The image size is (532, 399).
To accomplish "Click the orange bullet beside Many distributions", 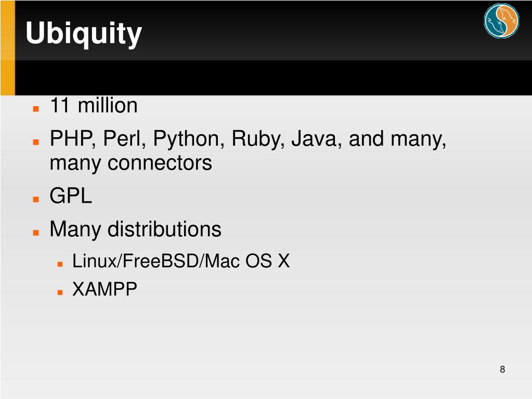I will (x=36, y=233).
